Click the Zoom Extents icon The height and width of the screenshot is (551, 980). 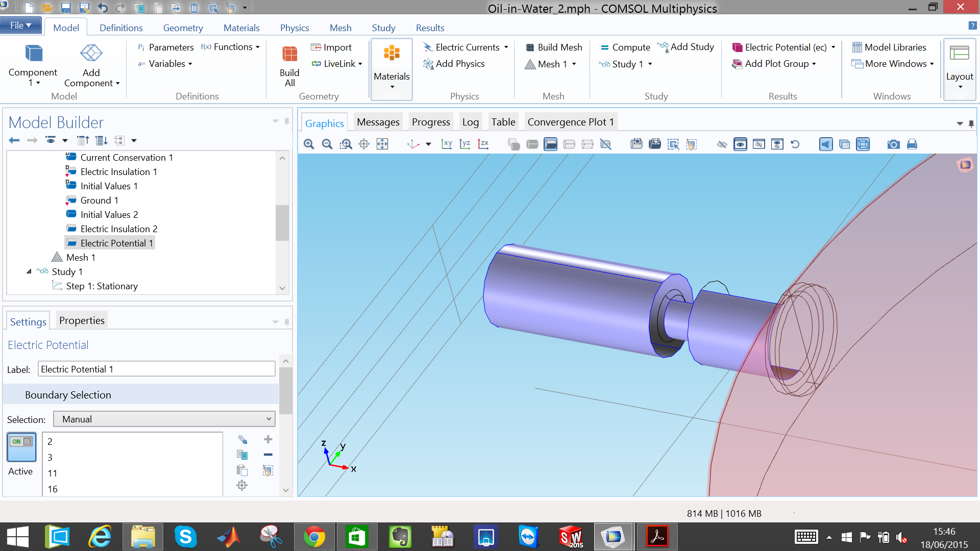pyautogui.click(x=382, y=144)
